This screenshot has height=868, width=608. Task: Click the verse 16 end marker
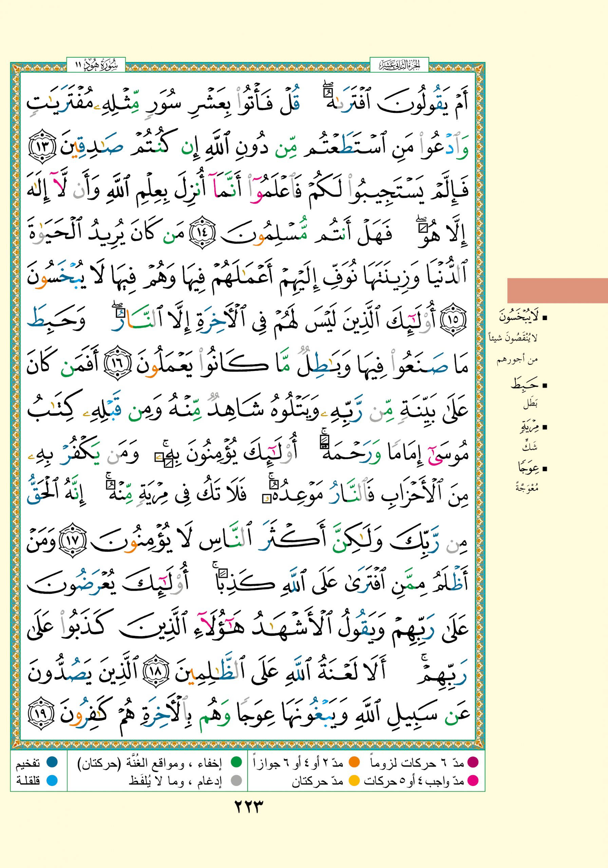coord(118,362)
